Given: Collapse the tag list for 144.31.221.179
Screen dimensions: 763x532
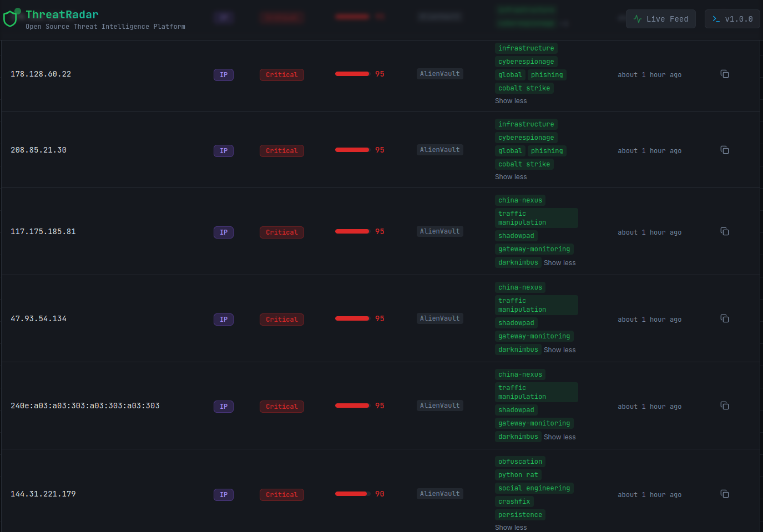Looking at the screenshot, I should point(511,527).
